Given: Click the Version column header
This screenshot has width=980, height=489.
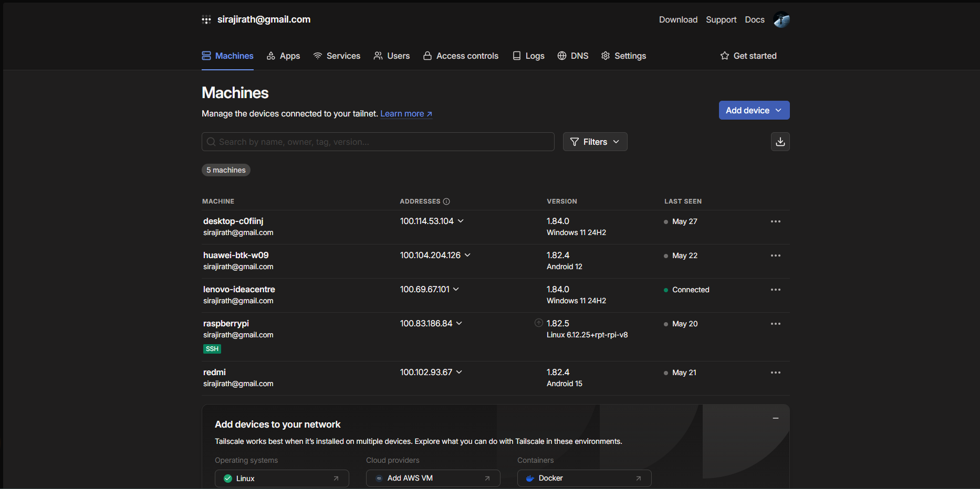Looking at the screenshot, I should pos(562,201).
